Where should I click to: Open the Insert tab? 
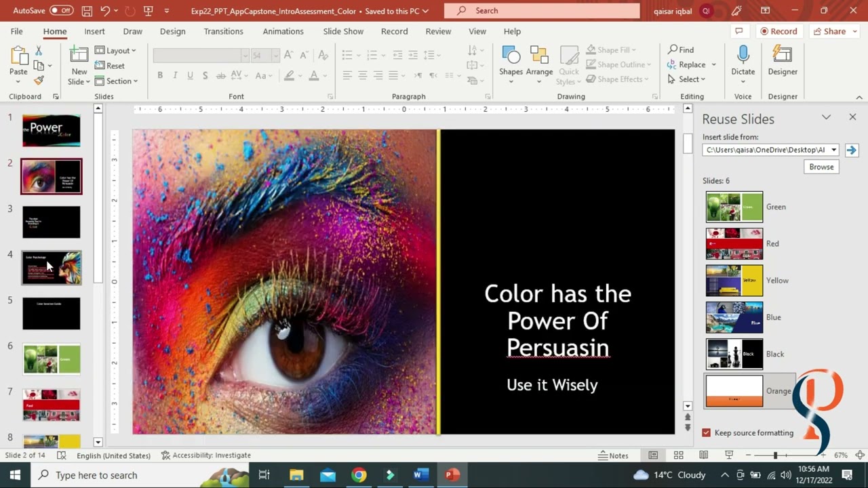[94, 31]
